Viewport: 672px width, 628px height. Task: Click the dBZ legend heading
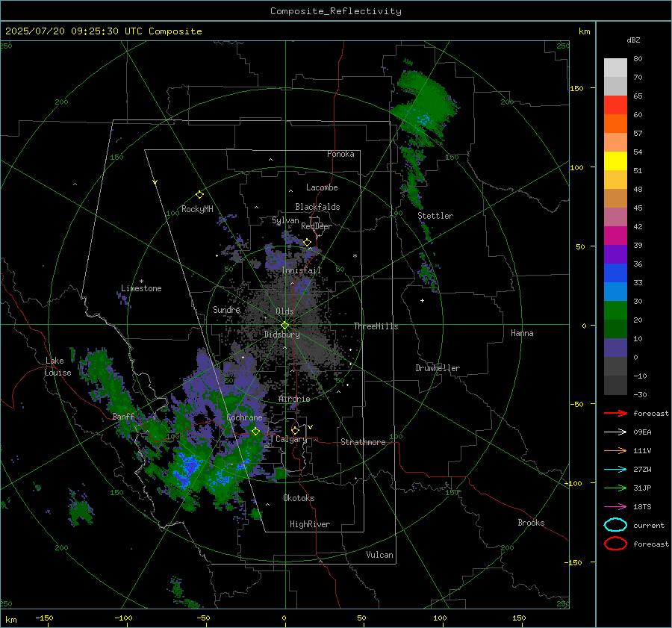coord(633,40)
